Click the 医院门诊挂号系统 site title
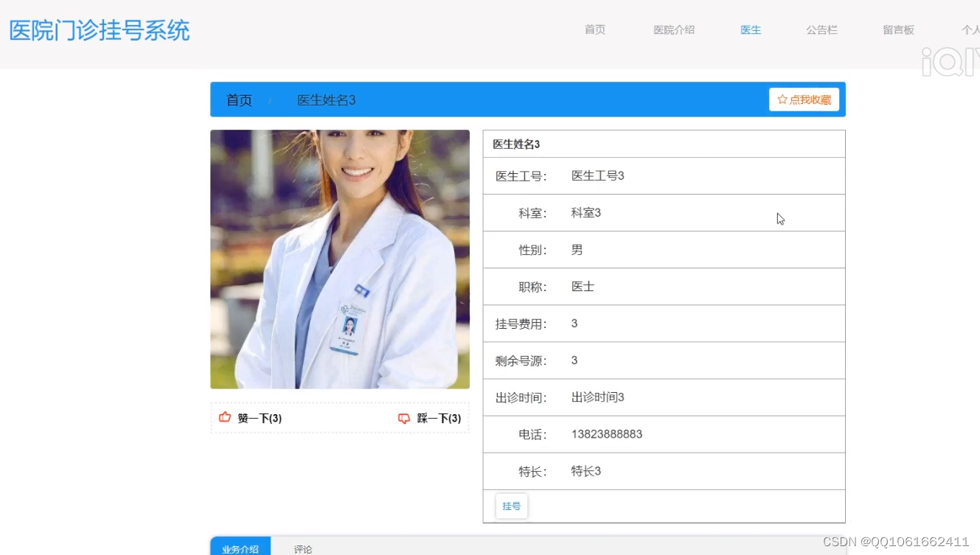This screenshot has width=980, height=555. click(x=100, y=31)
